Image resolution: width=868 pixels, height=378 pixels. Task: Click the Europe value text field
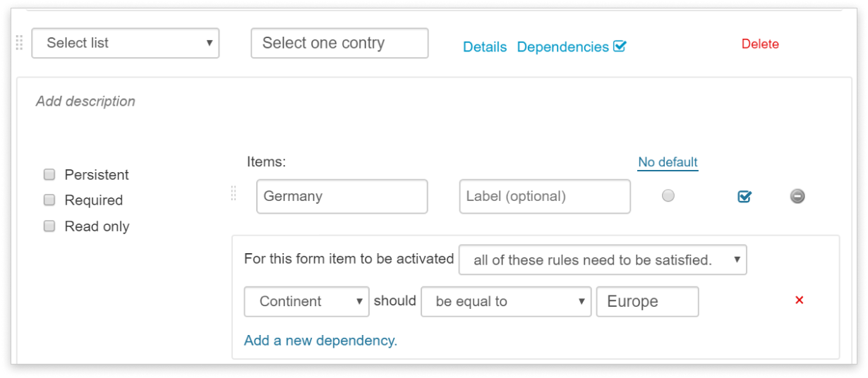click(648, 301)
